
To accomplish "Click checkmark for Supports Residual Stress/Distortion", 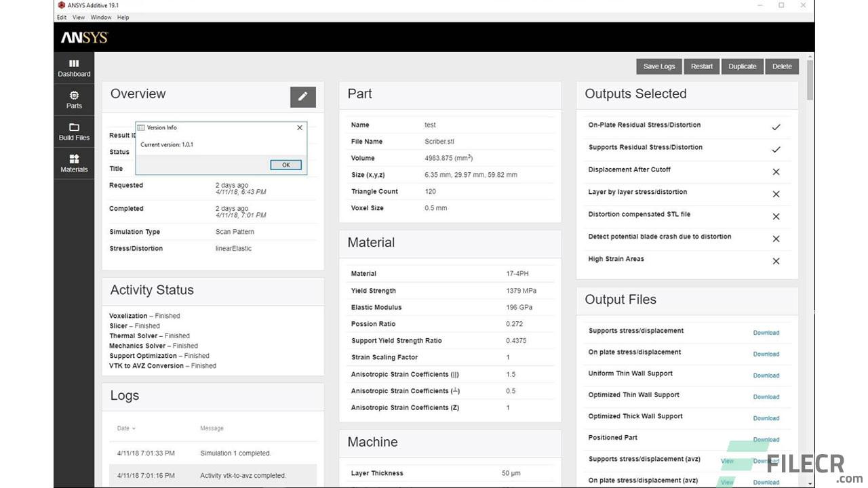I will pos(776,149).
